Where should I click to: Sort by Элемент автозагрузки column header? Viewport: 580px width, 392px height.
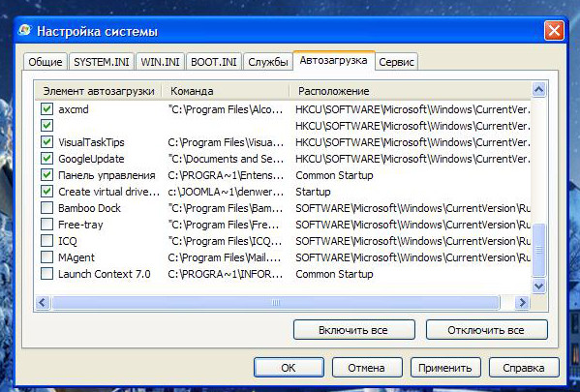coord(99,91)
